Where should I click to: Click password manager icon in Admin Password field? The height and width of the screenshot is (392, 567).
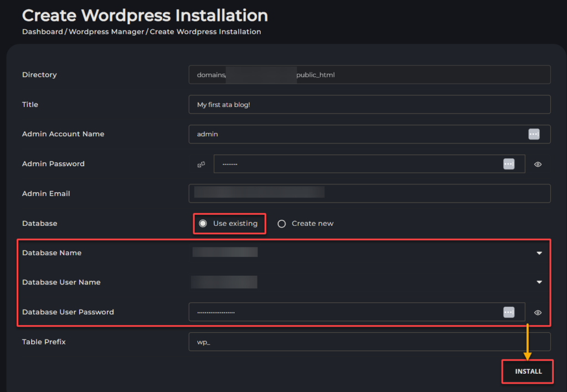(x=508, y=164)
